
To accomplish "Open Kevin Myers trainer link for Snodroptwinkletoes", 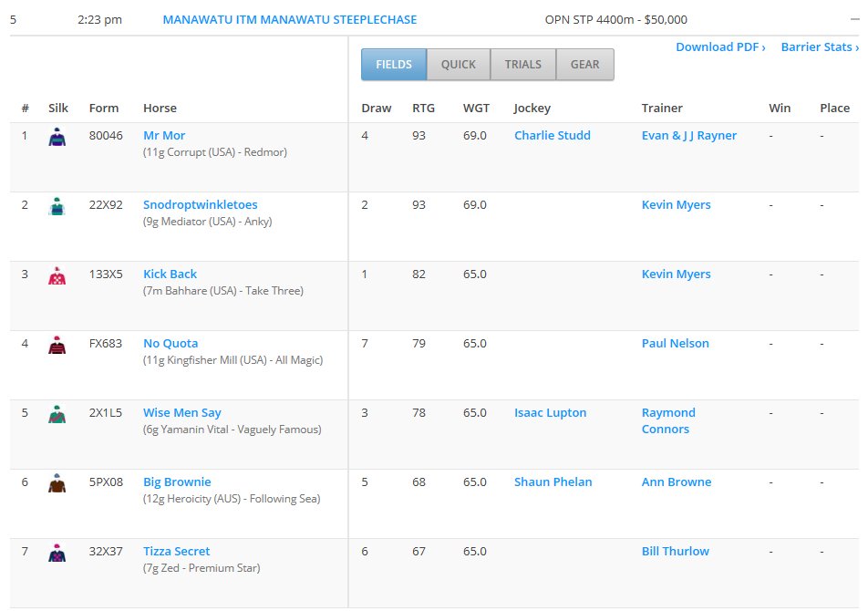I will 676,205.
